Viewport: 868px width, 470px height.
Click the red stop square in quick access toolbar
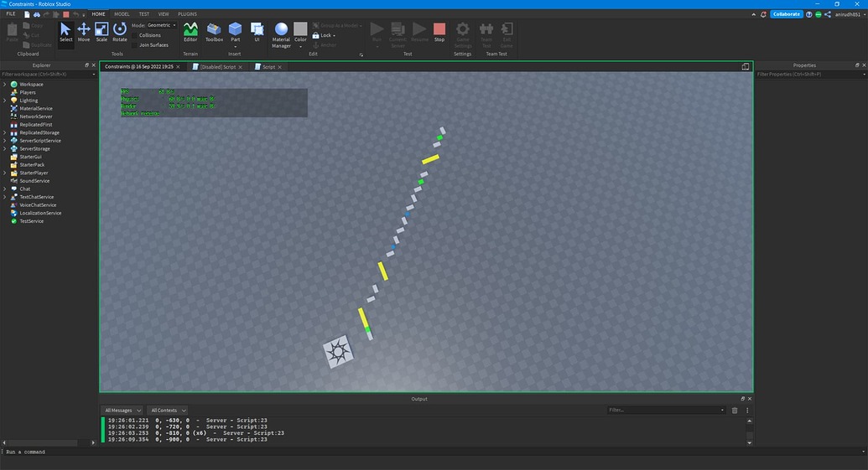[66, 14]
